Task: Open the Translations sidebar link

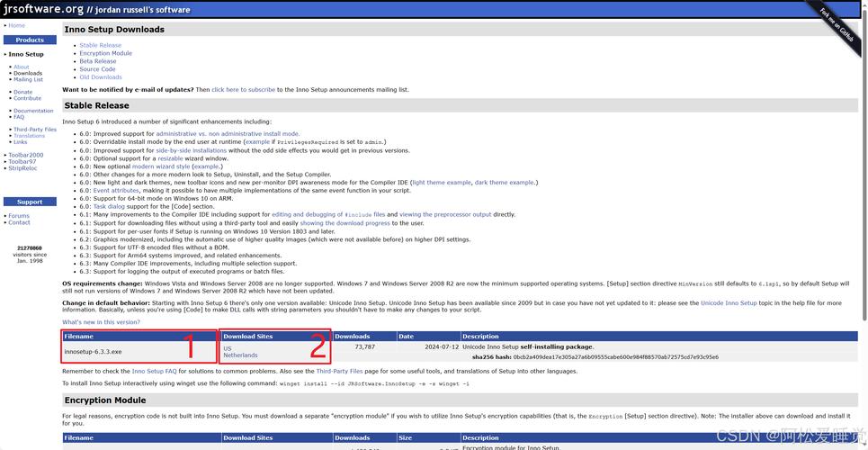Action: [30, 136]
